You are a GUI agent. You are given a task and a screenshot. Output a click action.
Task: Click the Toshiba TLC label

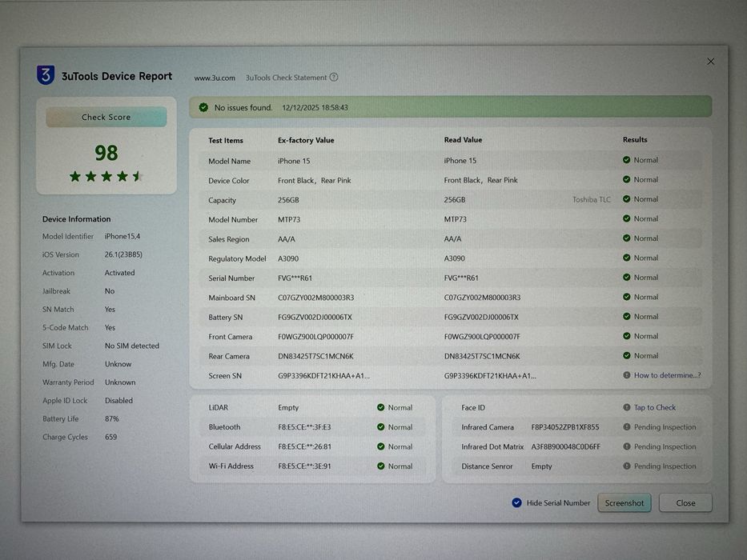tap(591, 199)
